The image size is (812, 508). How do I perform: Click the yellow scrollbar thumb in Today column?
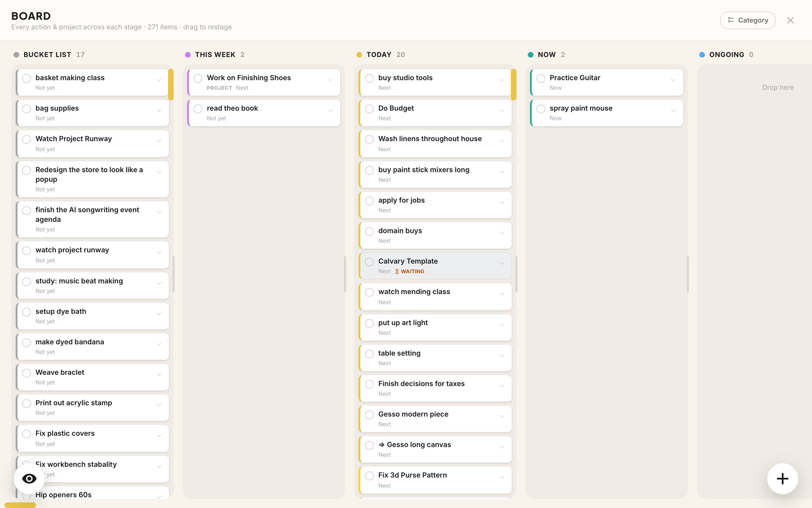[x=513, y=84]
